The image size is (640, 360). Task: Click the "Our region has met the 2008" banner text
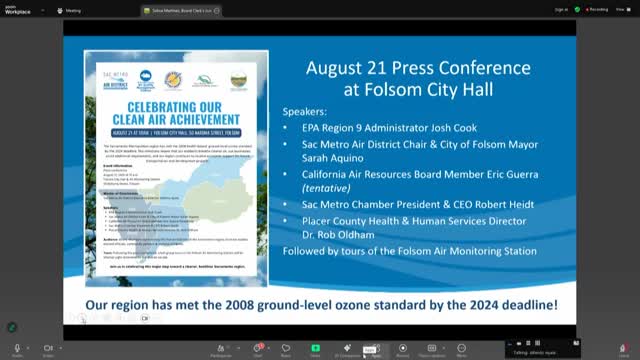click(x=321, y=305)
